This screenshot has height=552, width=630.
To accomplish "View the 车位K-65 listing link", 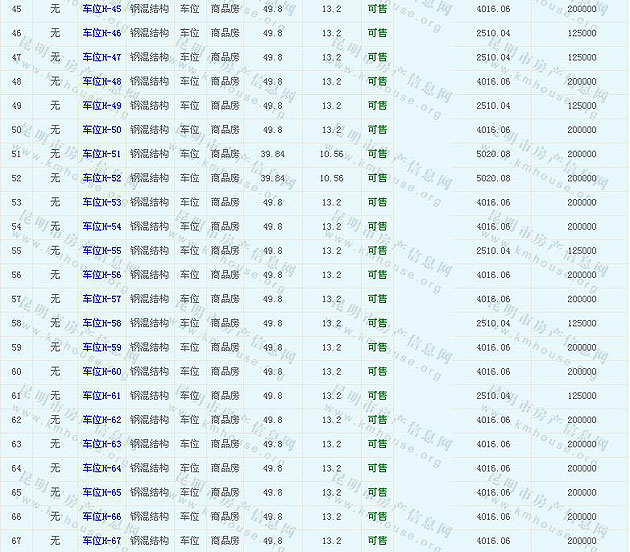I will (x=101, y=493).
